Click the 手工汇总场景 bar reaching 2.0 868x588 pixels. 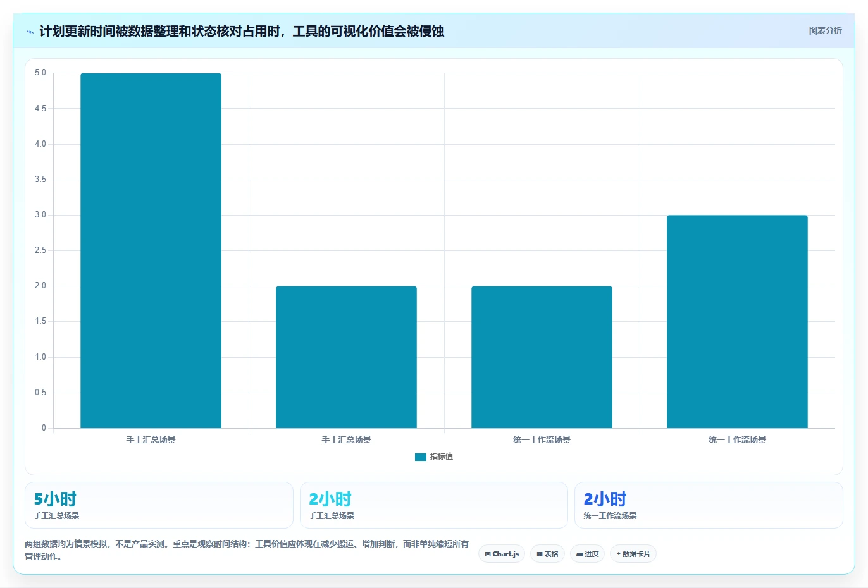[x=346, y=357]
